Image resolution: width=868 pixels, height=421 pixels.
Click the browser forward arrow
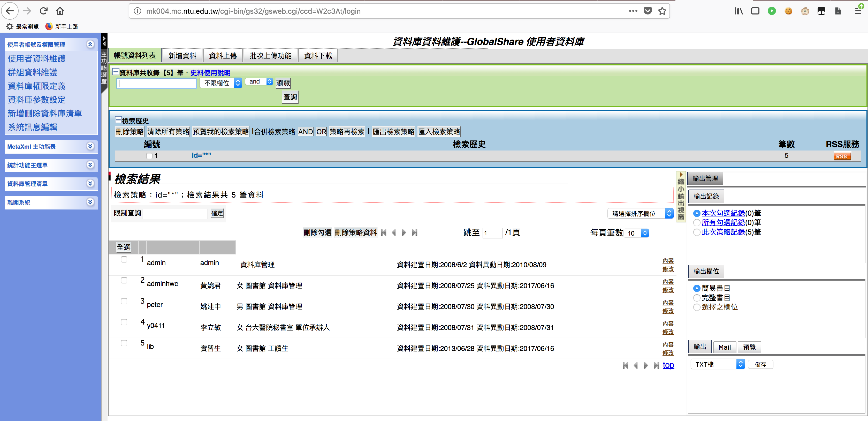(27, 11)
